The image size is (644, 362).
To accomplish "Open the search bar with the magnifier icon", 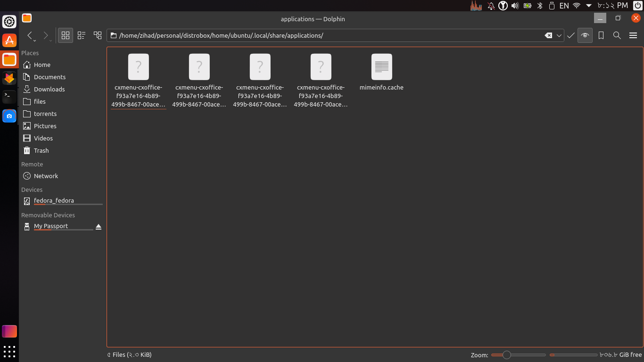I will (617, 35).
